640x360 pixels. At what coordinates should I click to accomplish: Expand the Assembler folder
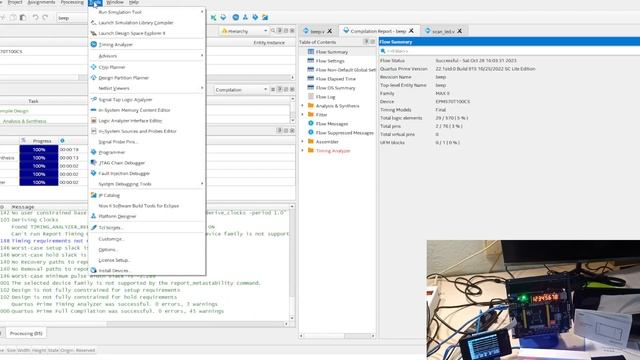pyautogui.click(x=302, y=142)
